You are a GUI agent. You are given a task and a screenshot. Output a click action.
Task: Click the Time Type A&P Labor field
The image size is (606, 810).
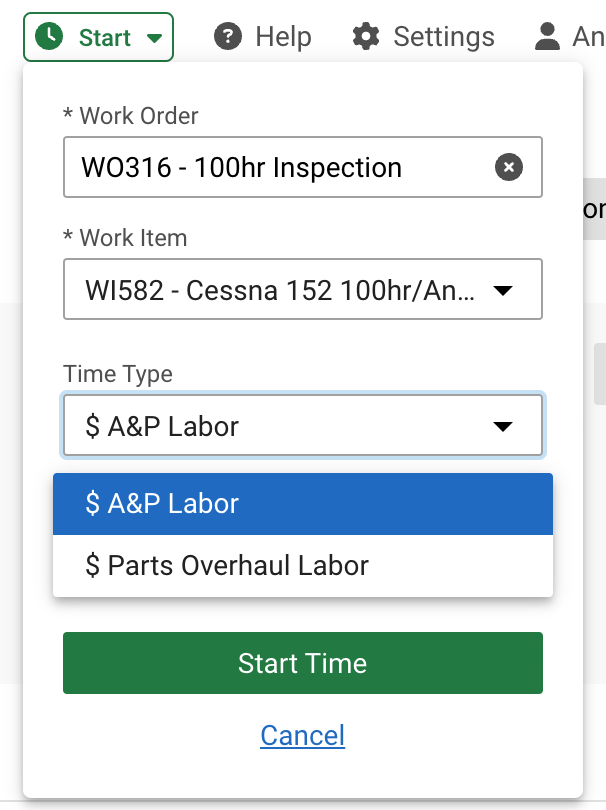coord(303,425)
